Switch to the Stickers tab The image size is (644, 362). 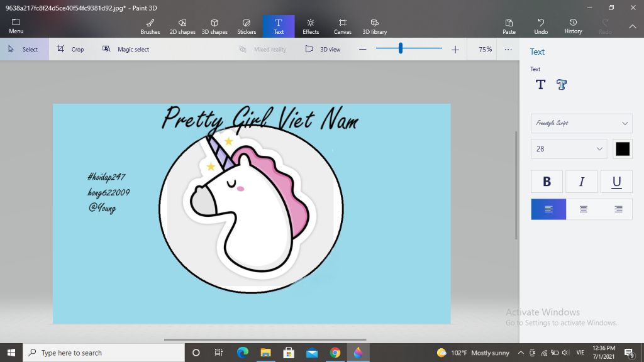pos(247,26)
